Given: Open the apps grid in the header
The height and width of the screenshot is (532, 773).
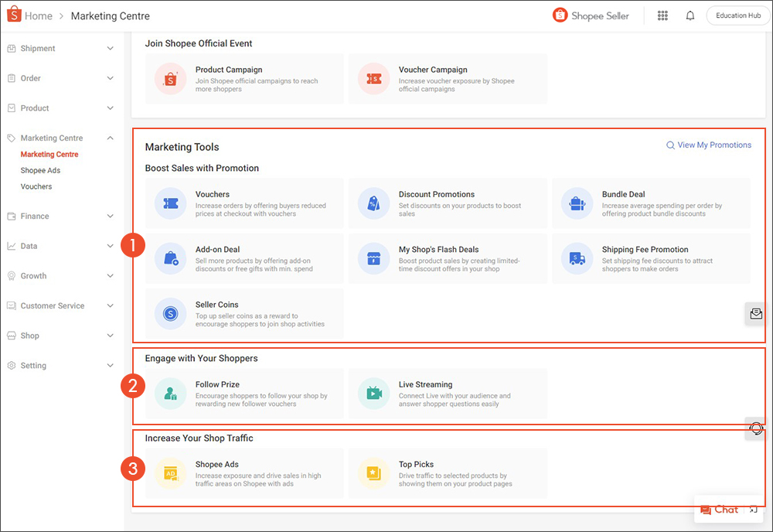Looking at the screenshot, I should [x=662, y=15].
